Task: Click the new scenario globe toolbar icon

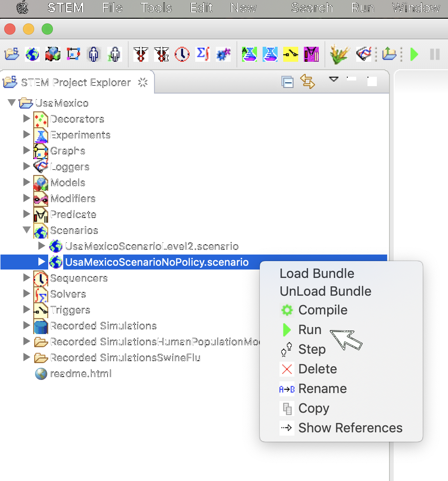Action: (x=32, y=54)
